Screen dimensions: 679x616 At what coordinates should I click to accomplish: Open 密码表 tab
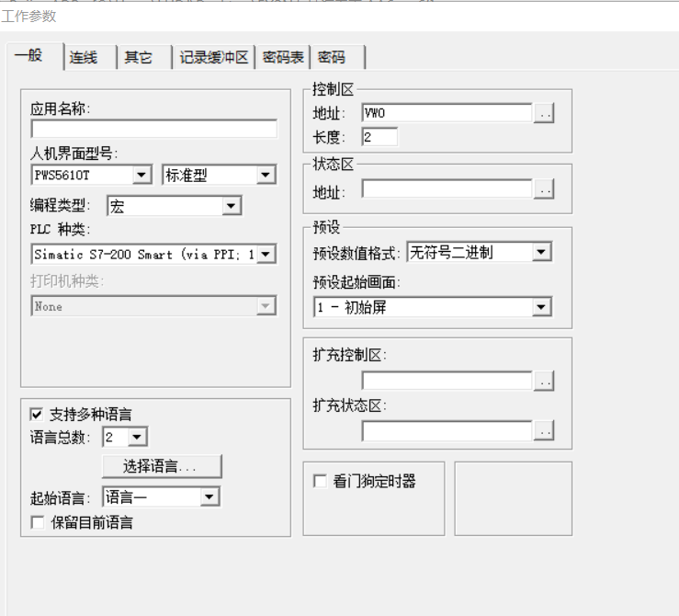pyautogui.click(x=283, y=57)
